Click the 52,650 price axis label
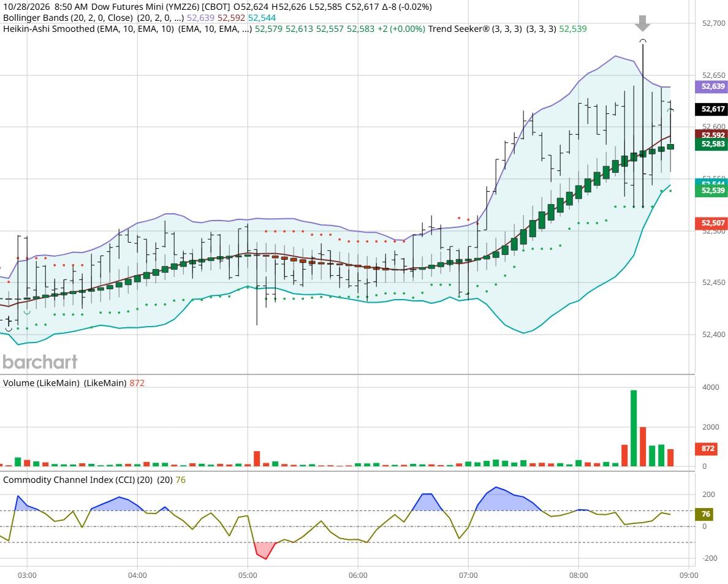 coord(714,75)
